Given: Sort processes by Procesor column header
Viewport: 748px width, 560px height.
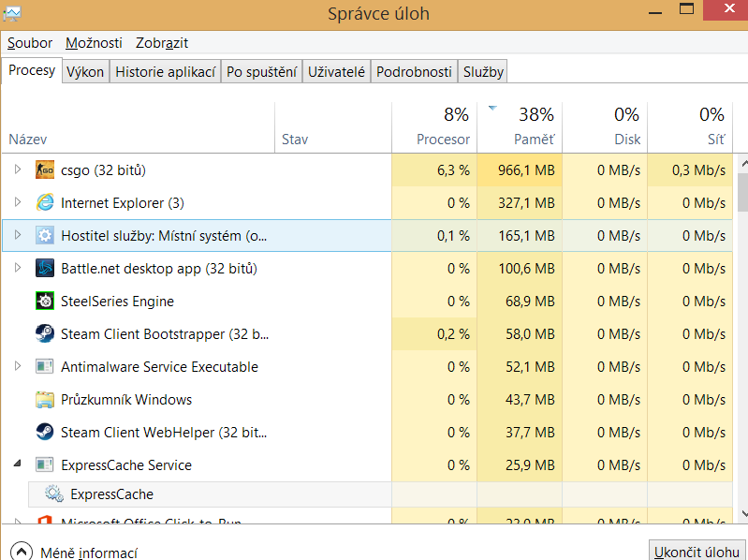Looking at the screenshot, I should click(x=443, y=139).
